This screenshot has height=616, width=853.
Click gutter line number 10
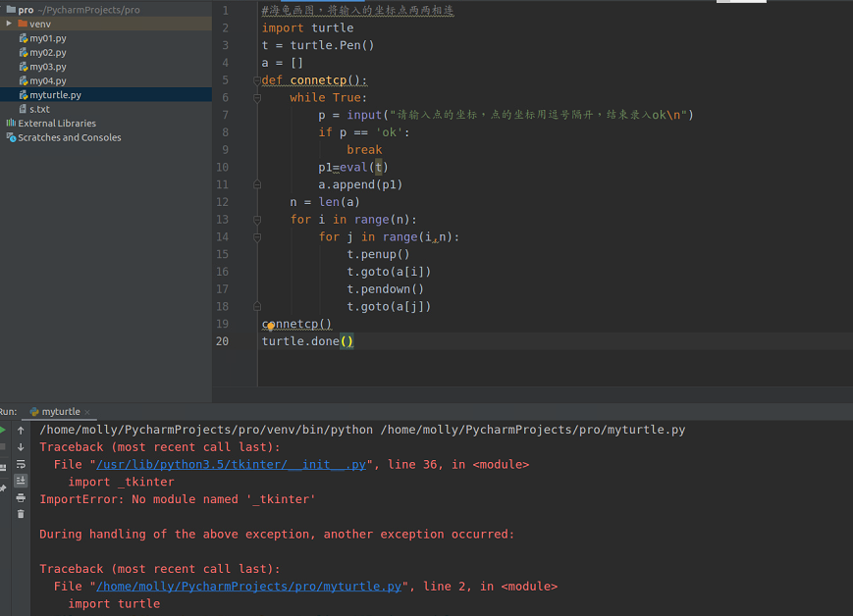pos(222,167)
